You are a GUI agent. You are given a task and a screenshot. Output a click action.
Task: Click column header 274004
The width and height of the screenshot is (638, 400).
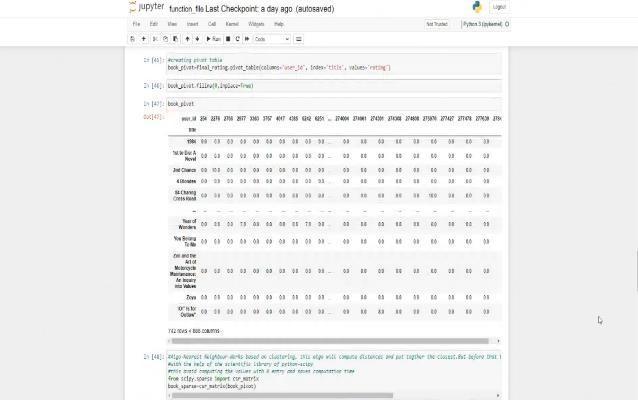click(x=342, y=119)
